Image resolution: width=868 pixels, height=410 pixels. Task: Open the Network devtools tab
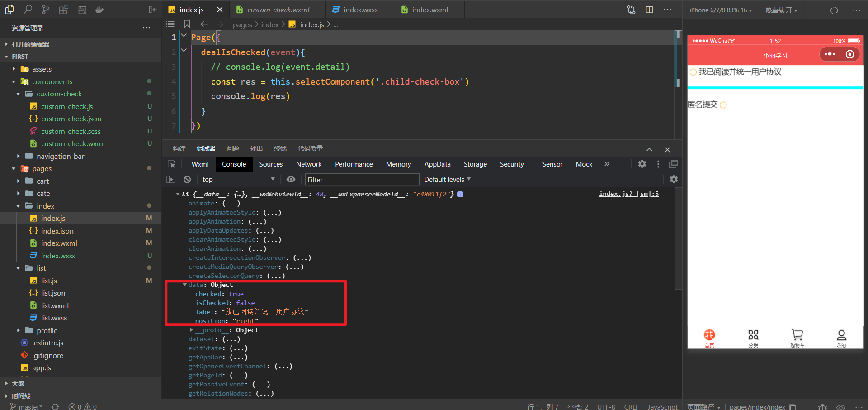pos(309,164)
